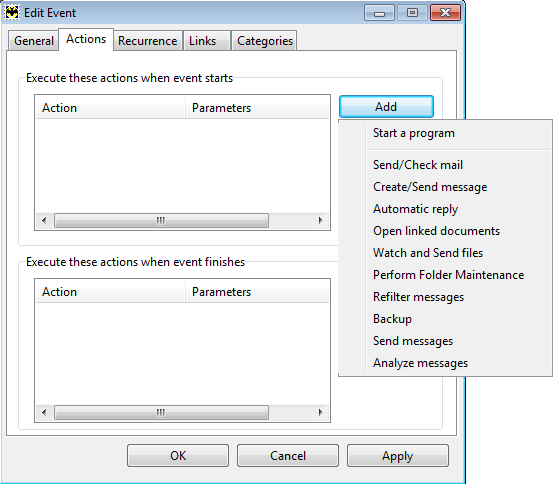Click left scroll arrow in start actions list

(44, 220)
